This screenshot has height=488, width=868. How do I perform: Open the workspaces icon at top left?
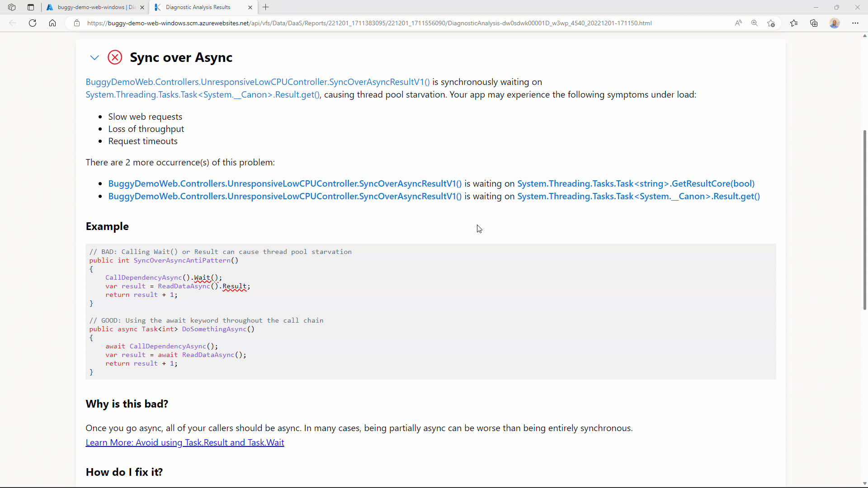(12, 7)
